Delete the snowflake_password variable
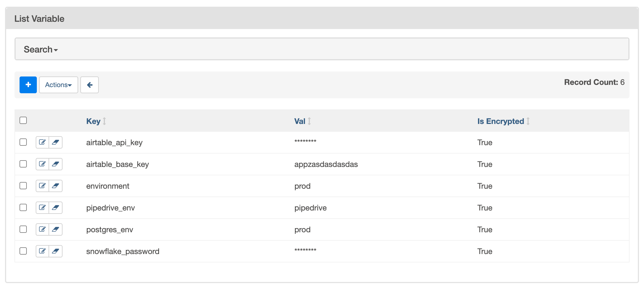This screenshot has width=644, height=292. pyautogui.click(x=56, y=251)
